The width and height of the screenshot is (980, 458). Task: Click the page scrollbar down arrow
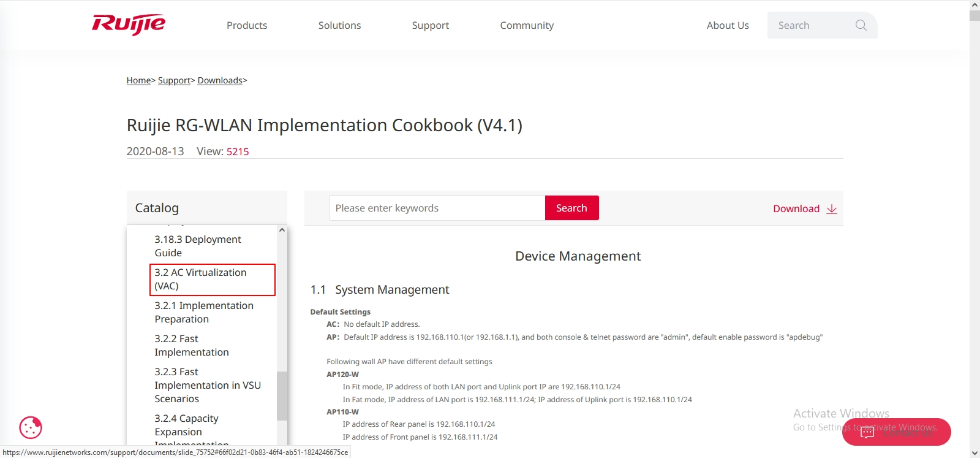pos(974,453)
